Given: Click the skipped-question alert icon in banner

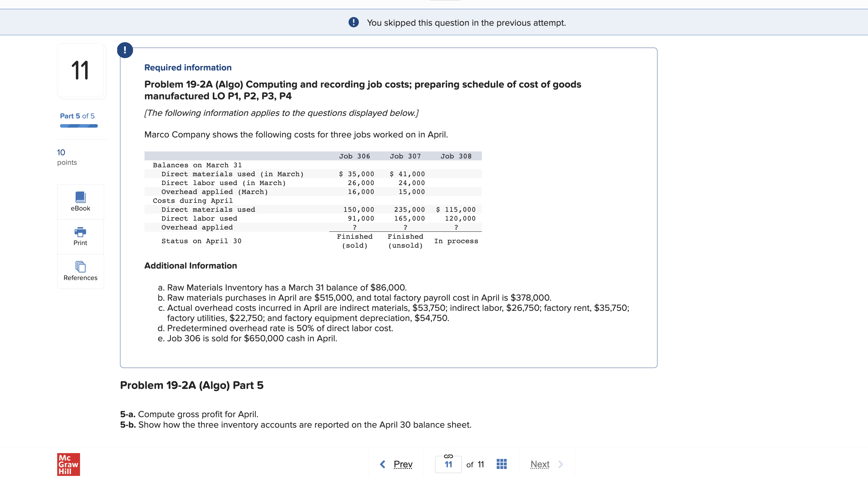Looking at the screenshot, I should [353, 23].
